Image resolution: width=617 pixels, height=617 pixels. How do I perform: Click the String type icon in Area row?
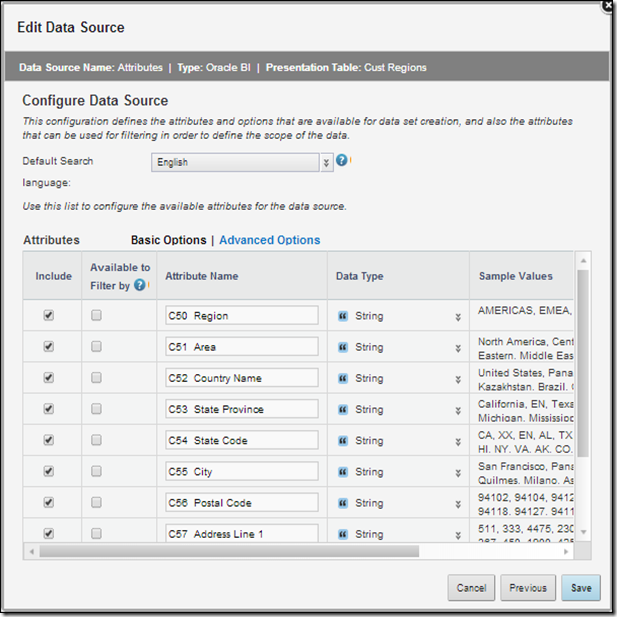[x=343, y=347]
